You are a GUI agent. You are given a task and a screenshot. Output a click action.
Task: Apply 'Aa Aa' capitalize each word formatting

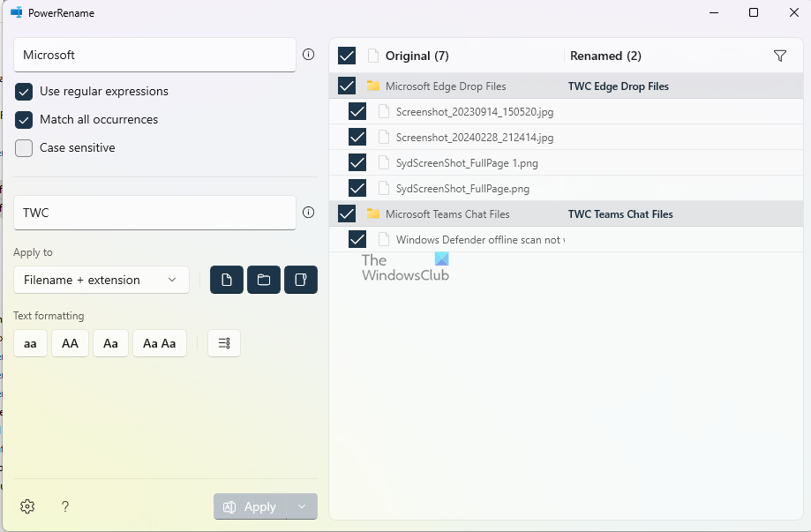tap(160, 343)
